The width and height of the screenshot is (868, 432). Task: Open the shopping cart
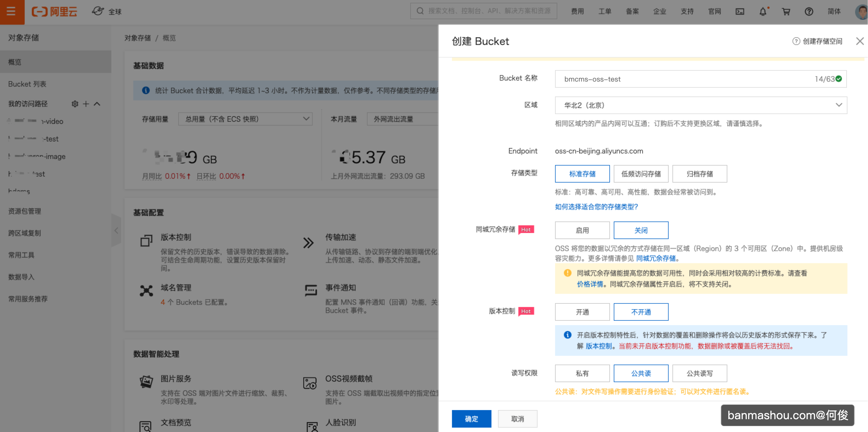786,12
